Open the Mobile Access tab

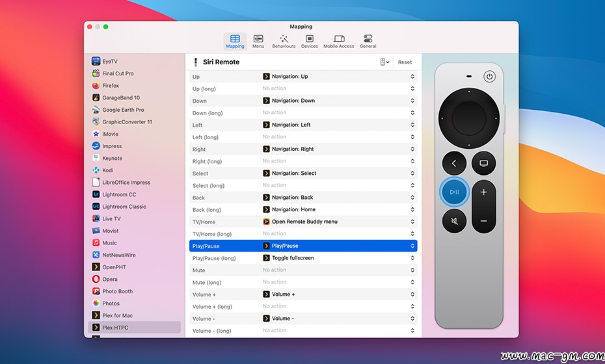[338, 42]
